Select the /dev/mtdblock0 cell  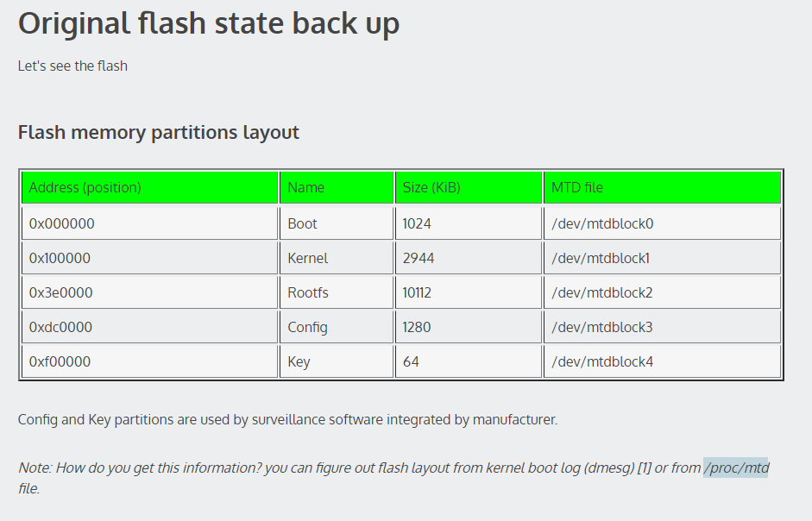pos(601,223)
